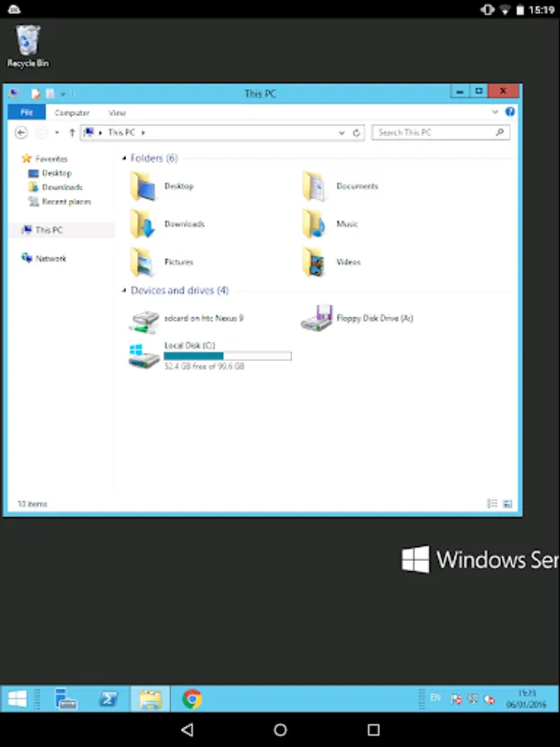The image size is (560, 747).
Task: Expand the arrow after This PC in path
Action: click(143, 133)
